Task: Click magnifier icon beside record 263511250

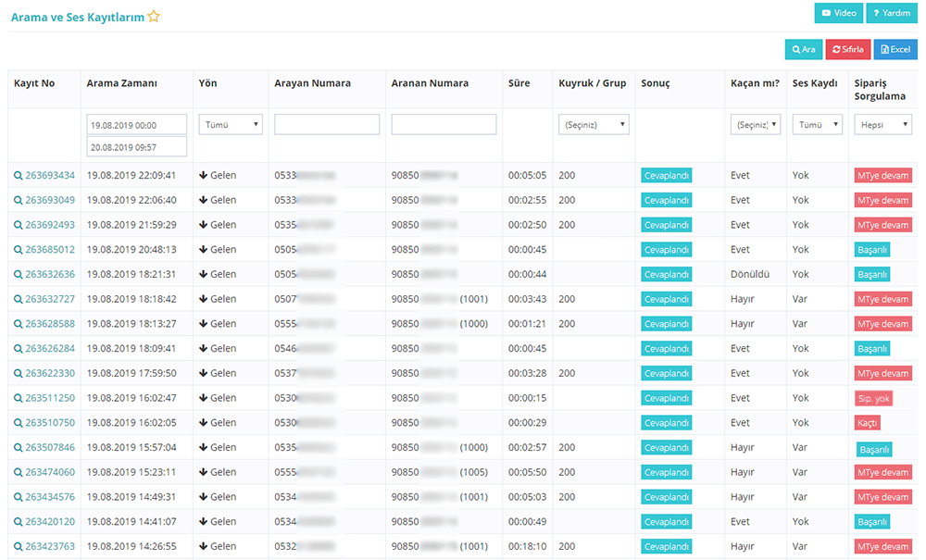Action: 18,398
